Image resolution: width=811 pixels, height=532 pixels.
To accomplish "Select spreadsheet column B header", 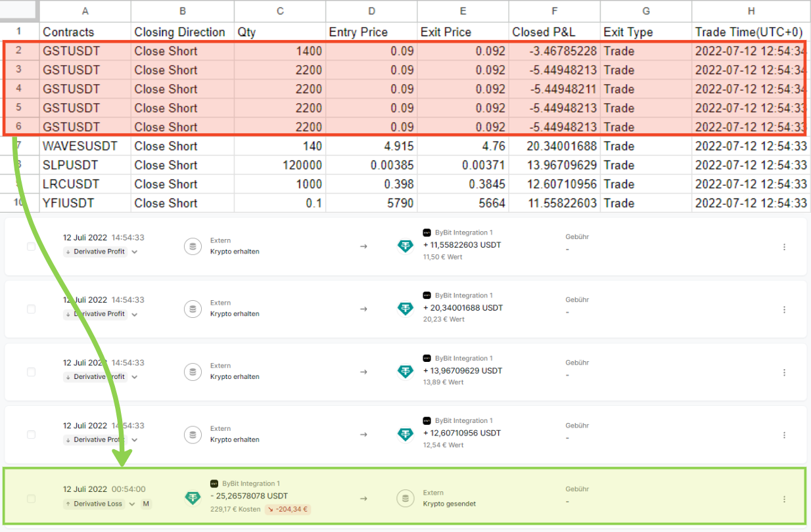I will [182, 11].
